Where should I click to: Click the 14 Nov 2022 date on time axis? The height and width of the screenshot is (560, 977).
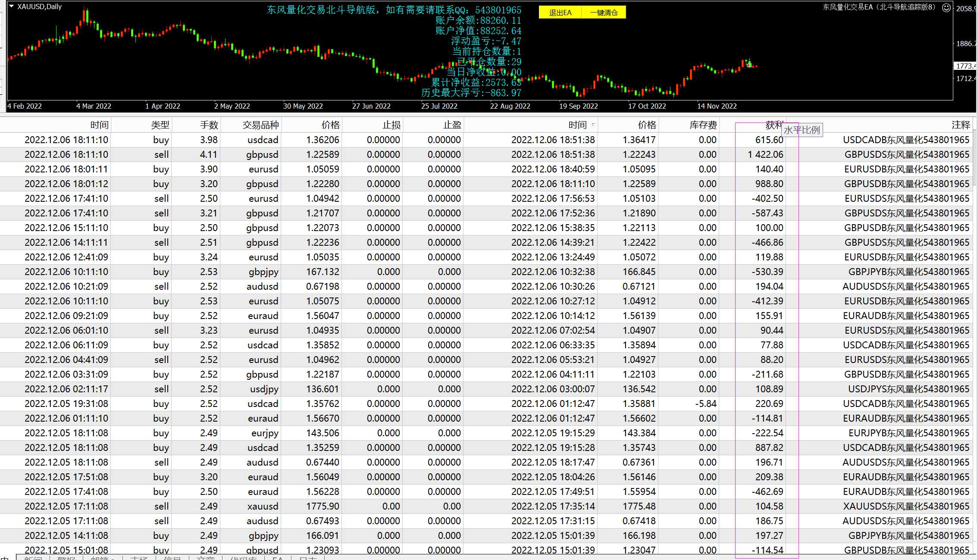[x=717, y=106]
